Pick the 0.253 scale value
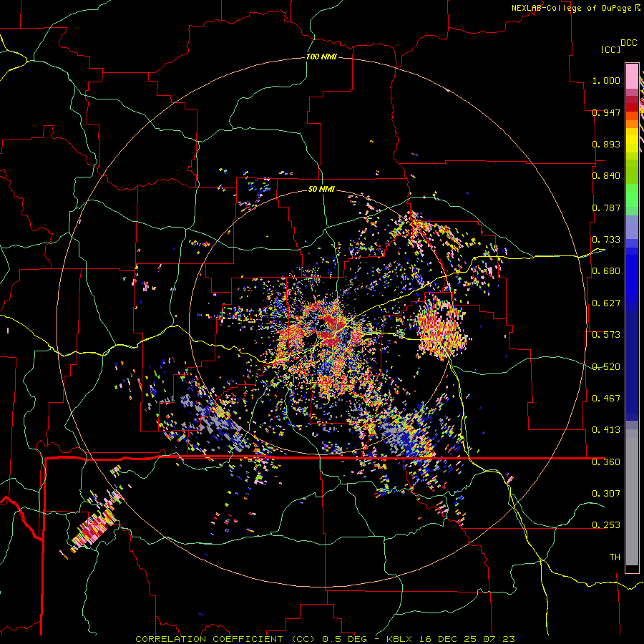Screen dimensions: 644x644 pyautogui.click(x=606, y=525)
